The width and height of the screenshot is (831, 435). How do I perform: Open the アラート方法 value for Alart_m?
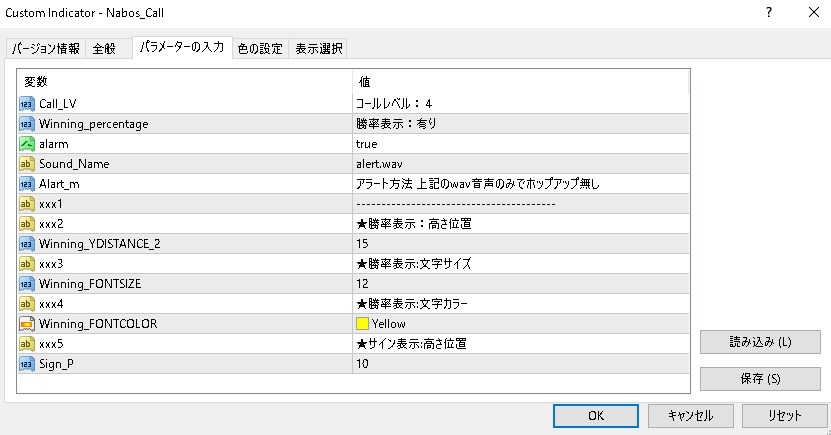pos(521,184)
